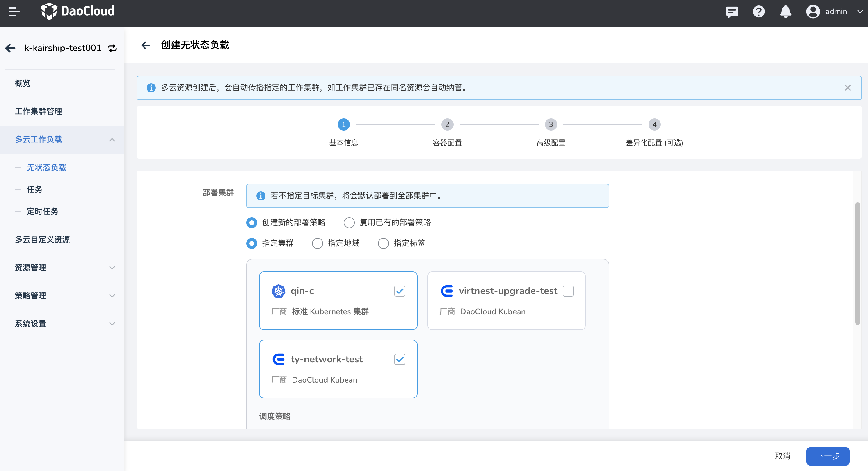
Task: Click the form's vertical scrollbar
Action: coord(857,263)
